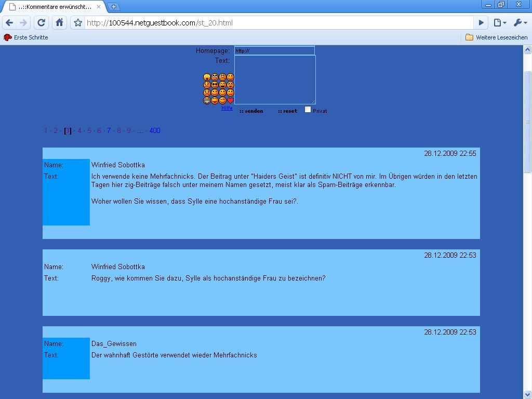Screen dimensions: 532x399
Task: Focus the Homepage input field
Action: point(274,50)
